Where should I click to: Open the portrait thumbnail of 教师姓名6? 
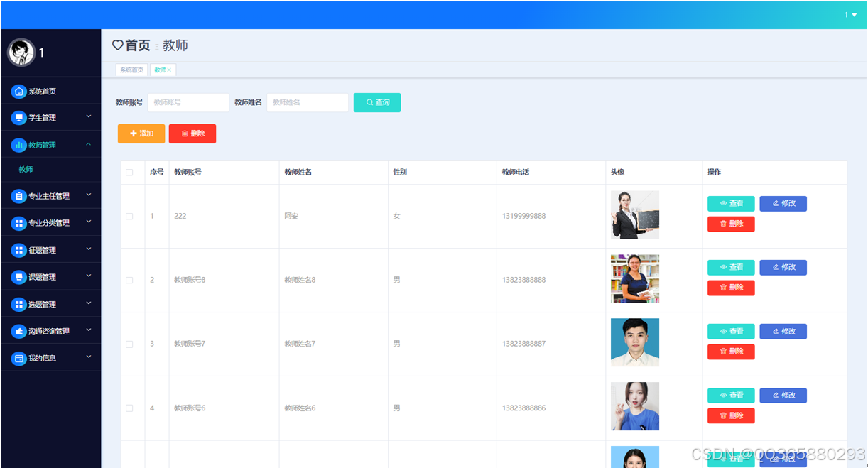635,406
